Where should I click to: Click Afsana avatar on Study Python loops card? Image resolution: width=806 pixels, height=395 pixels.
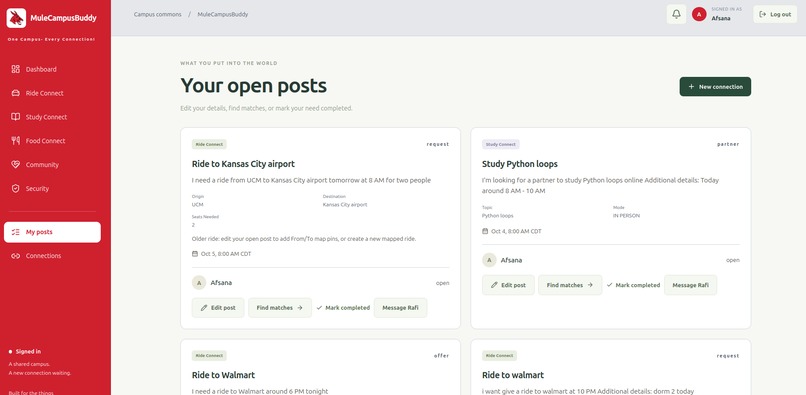click(489, 260)
